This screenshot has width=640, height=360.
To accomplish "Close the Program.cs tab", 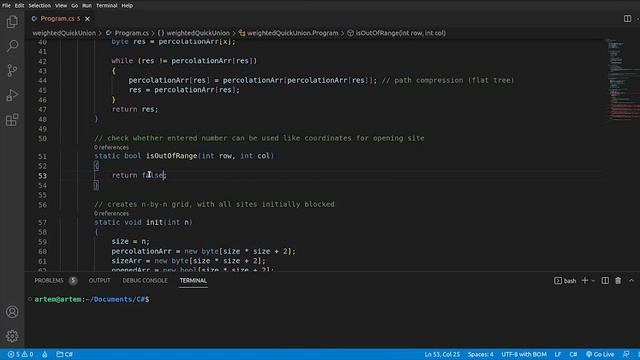I will point(87,19).
